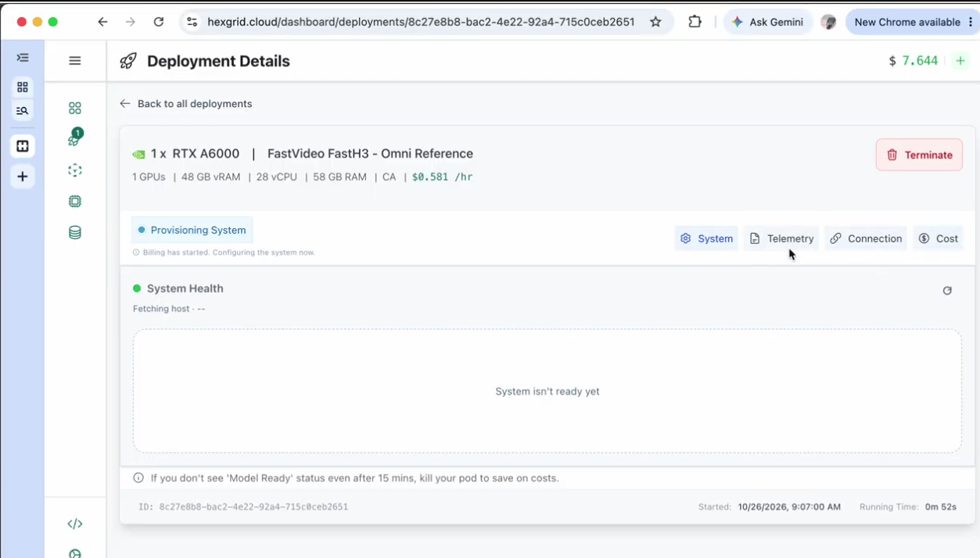Click the Ask Gemini button
Viewport: 980px width, 558px height.
coord(767,22)
